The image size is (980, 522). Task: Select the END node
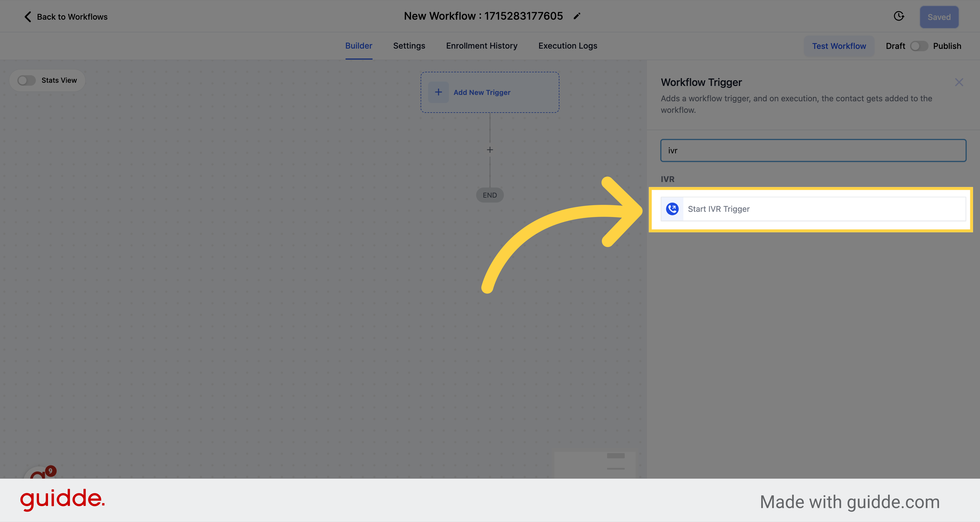pos(490,195)
